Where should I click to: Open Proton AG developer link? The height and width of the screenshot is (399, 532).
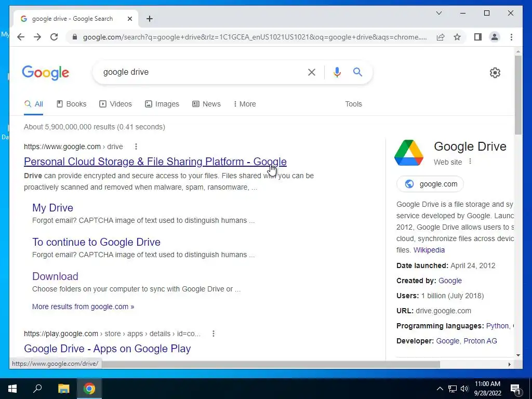click(x=480, y=341)
